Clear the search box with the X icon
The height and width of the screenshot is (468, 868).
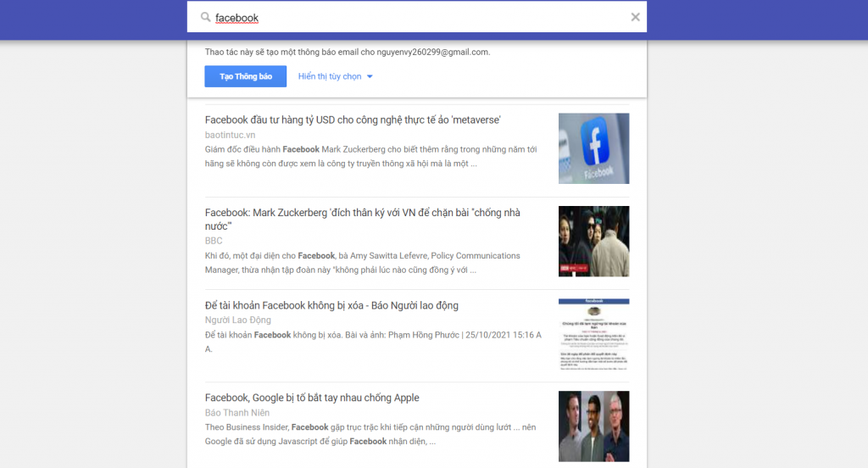point(635,17)
